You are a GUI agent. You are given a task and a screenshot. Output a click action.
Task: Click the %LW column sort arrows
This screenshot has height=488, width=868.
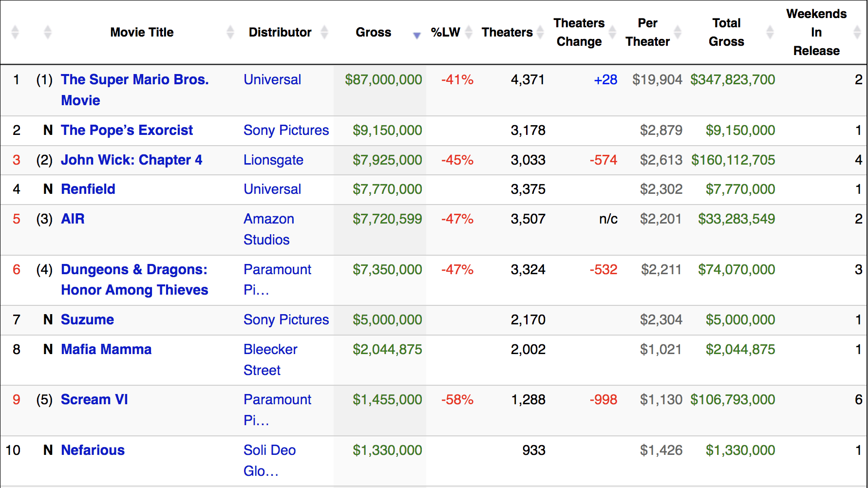point(469,32)
